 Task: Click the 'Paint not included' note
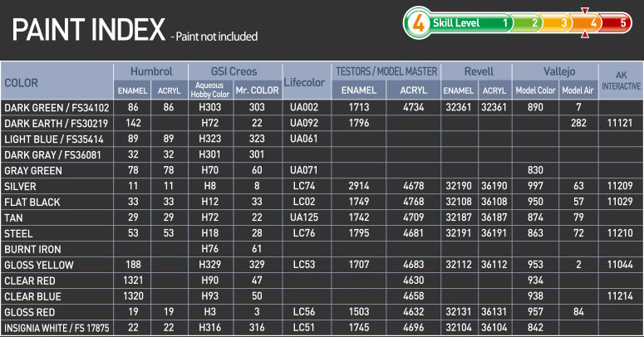tap(214, 37)
